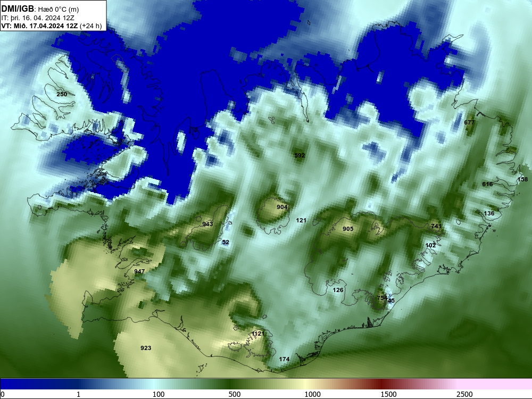Click the map value label 1121
This screenshot has width=532, height=399.
[x=258, y=334]
